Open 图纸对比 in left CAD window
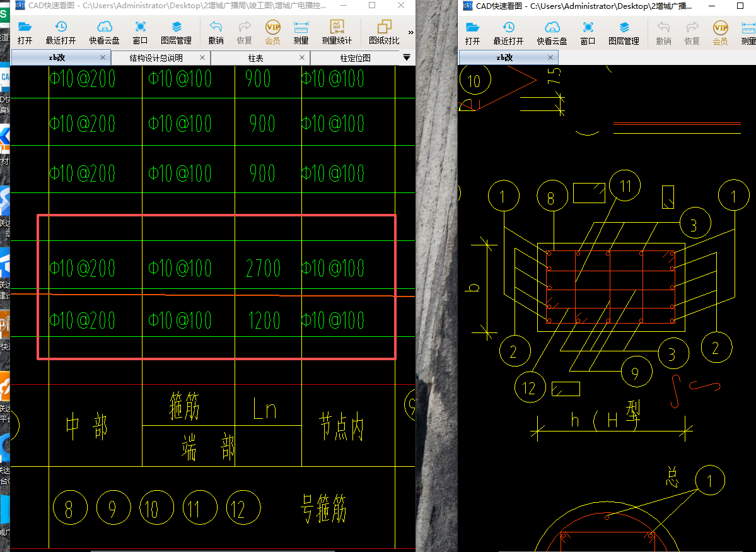Image resolution: width=756 pixels, height=552 pixels. 384,32
